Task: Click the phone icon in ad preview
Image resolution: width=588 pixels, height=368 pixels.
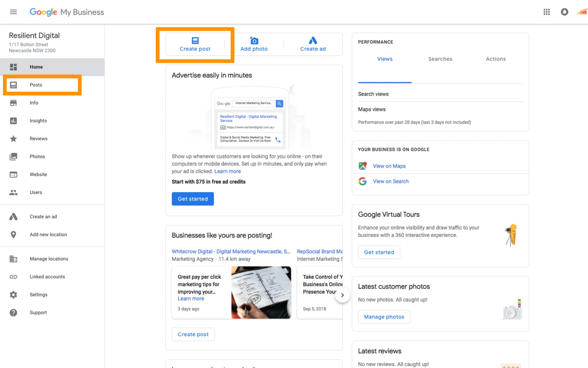Action: (278, 140)
